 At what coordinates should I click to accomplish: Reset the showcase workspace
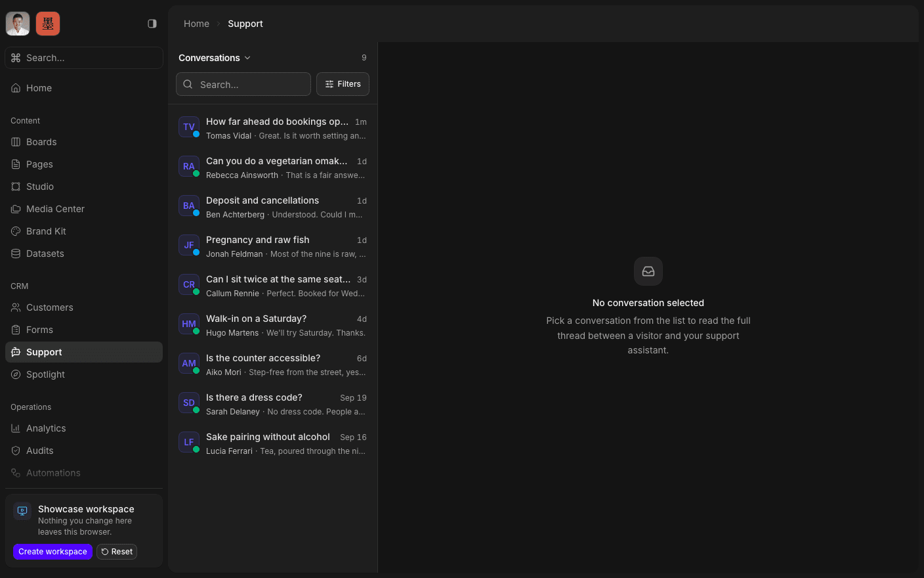pos(117,552)
